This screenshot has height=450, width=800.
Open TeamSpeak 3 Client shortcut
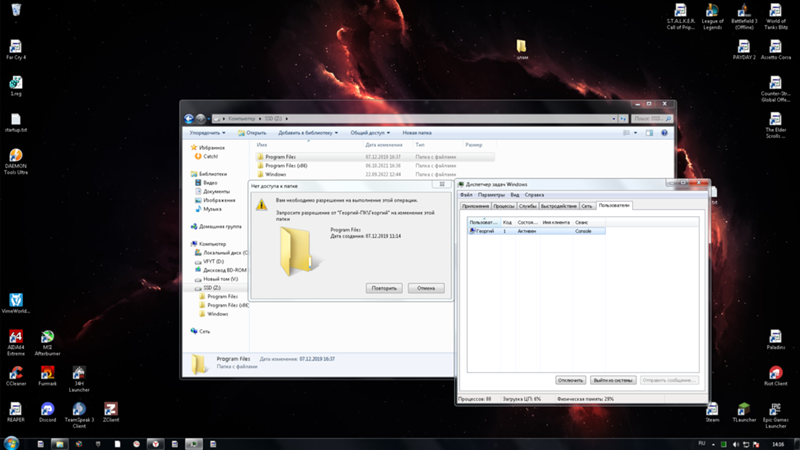coord(79,415)
